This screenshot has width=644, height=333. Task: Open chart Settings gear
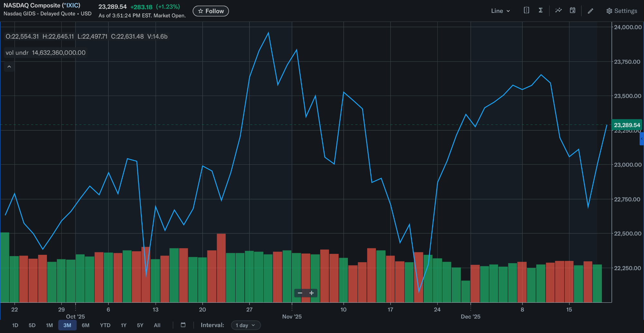pyautogui.click(x=621, y=11)
